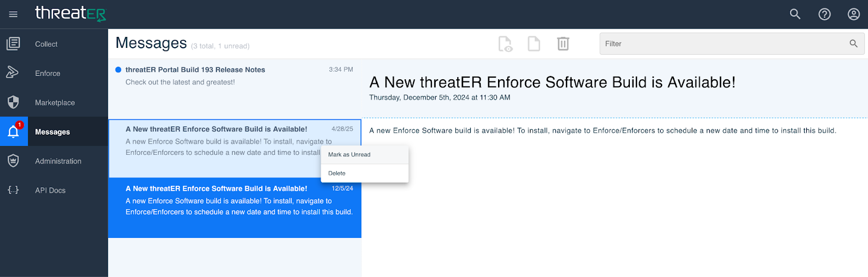The height and width of the screenshot is (277, 868).
Task: Click the API Docs braces icon
Action: pos(14,190)
